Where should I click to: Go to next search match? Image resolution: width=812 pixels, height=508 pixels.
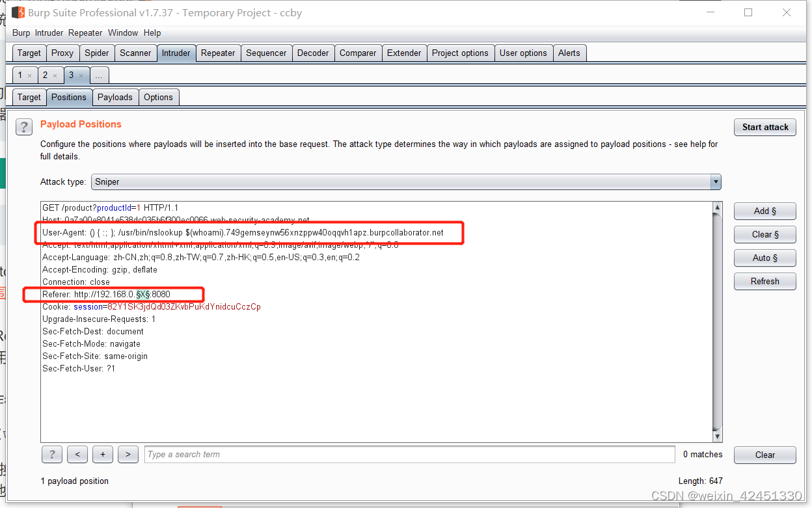pos(128,455)
